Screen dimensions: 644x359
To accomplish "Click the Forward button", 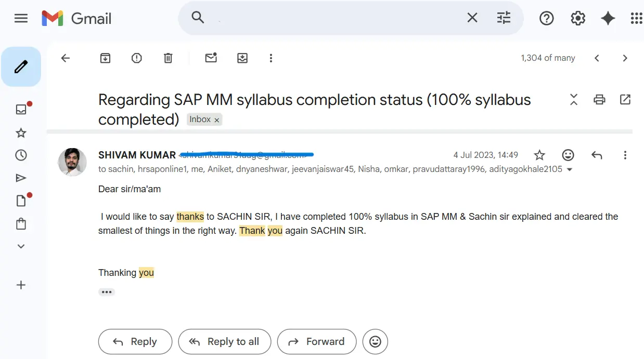I will pyautogui.click(x=317, y=341).
